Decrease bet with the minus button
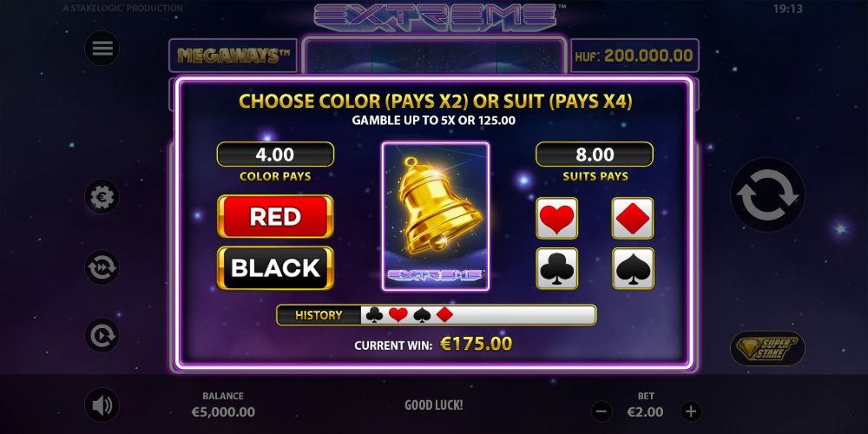Image resolution: width=868 pixels, height=434 pixels. [602, 411]
